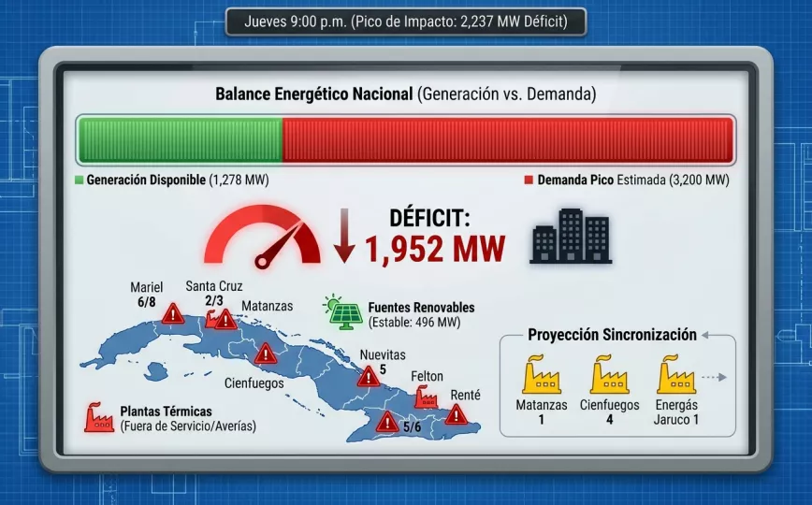Click the red Demanda Pico legend square

529,180
